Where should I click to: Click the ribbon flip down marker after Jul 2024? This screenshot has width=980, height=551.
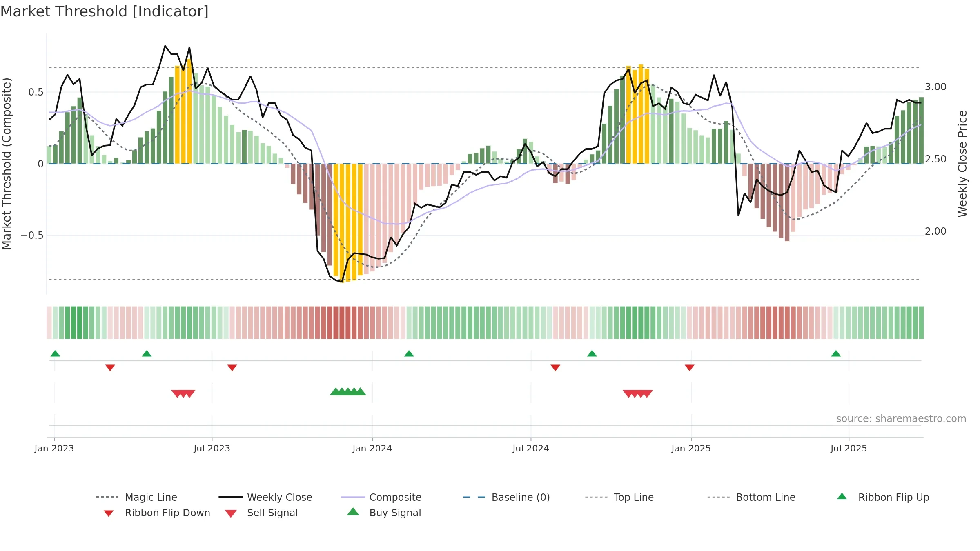point(555,368)
